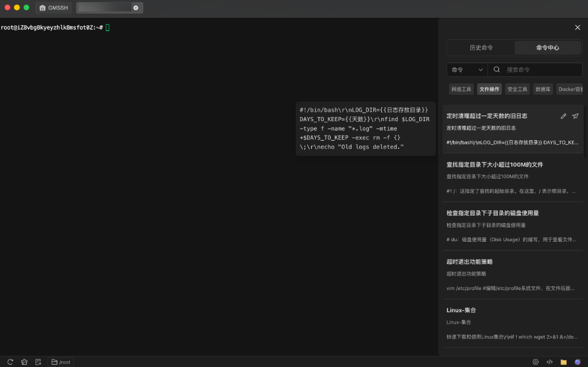This screenshot has width=588, height=367.
Task: Click the script document icon in bottom bar
Action: click(x=38, y=362)
